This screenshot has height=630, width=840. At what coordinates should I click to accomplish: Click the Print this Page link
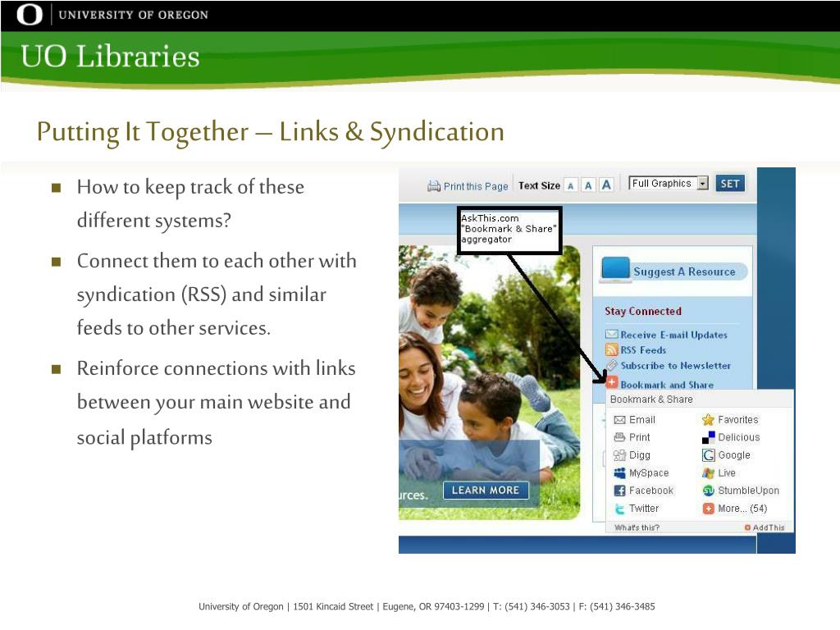(475, 186)
